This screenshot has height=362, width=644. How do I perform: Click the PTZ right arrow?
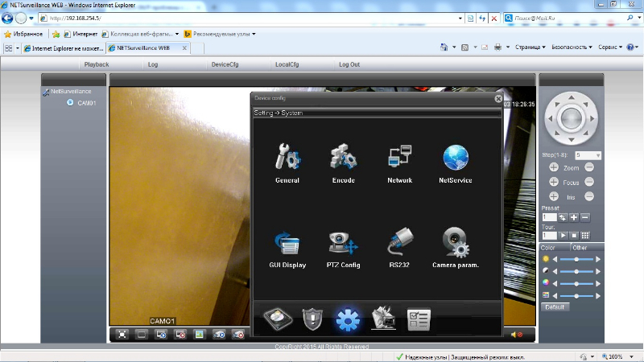pyautogui.click(x=592, y=118)
